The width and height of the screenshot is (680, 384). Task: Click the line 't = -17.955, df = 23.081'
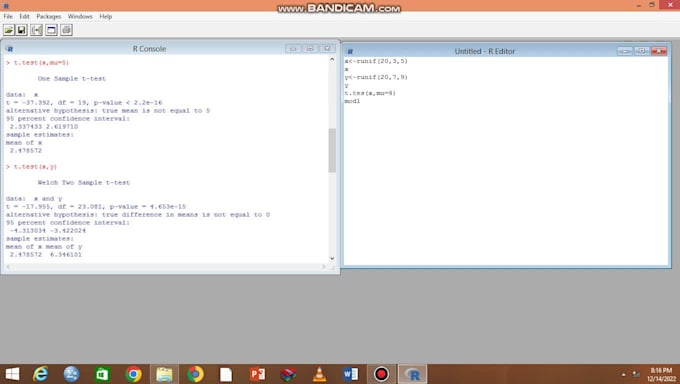click(96, 207)
